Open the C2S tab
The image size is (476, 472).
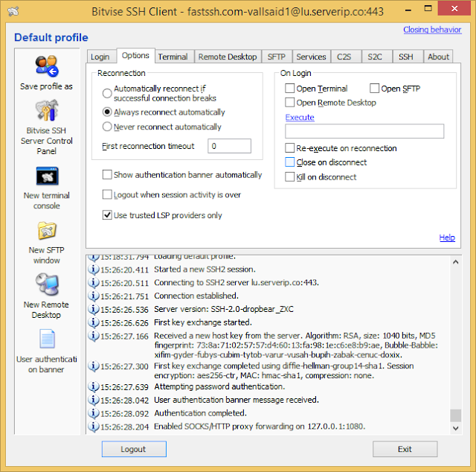[x=344, y=57]
